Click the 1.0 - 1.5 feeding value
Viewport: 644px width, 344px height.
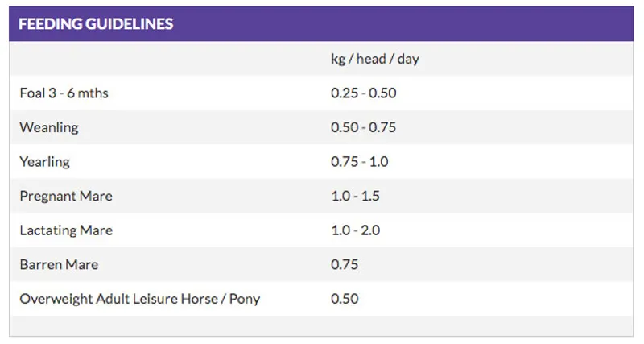[x=355, y=196]
